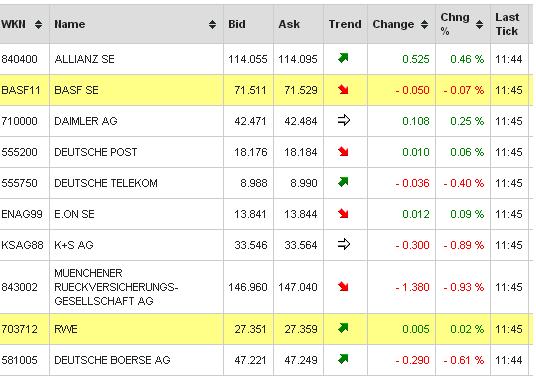Image resolution: width=536 pixels, height=379 pixels.
Task: Click the bid value 146.960
Action: pyautogui.click(x=248, y=287)
